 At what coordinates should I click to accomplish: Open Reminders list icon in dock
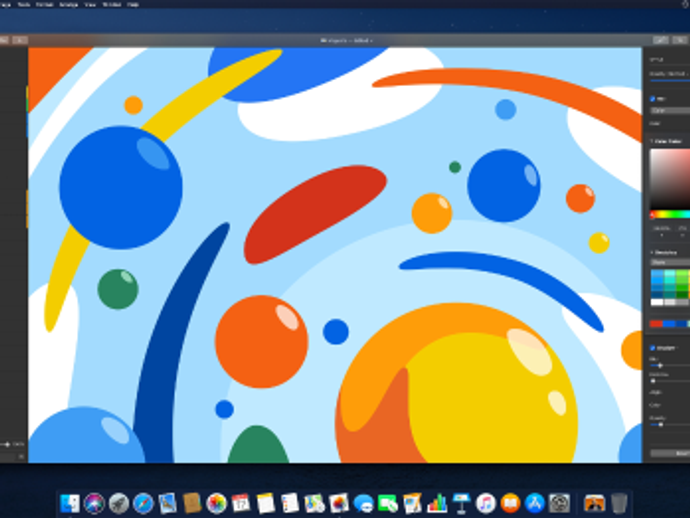(290, 503)
